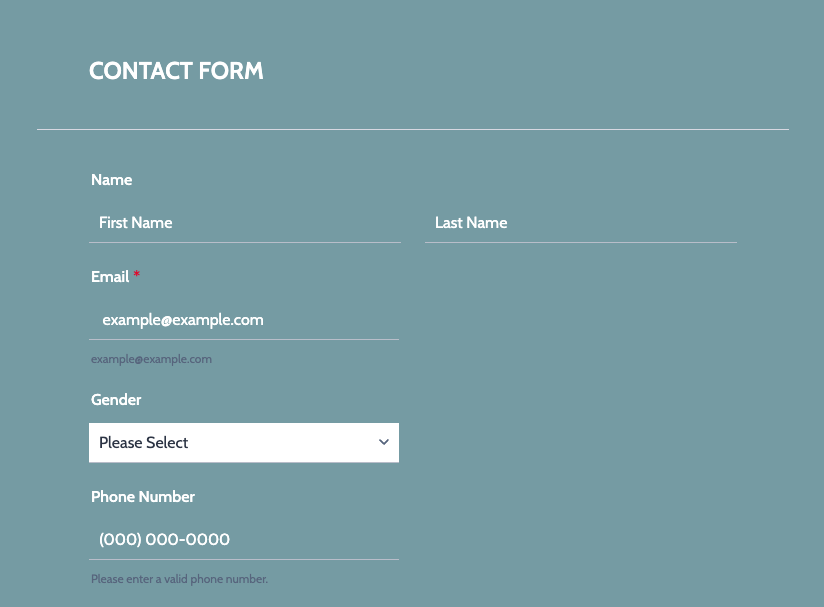Image resolution: width=824 pixels, height=607 pixels.
Task: Click the "Email" field label
Action: (x=110, y=277)
